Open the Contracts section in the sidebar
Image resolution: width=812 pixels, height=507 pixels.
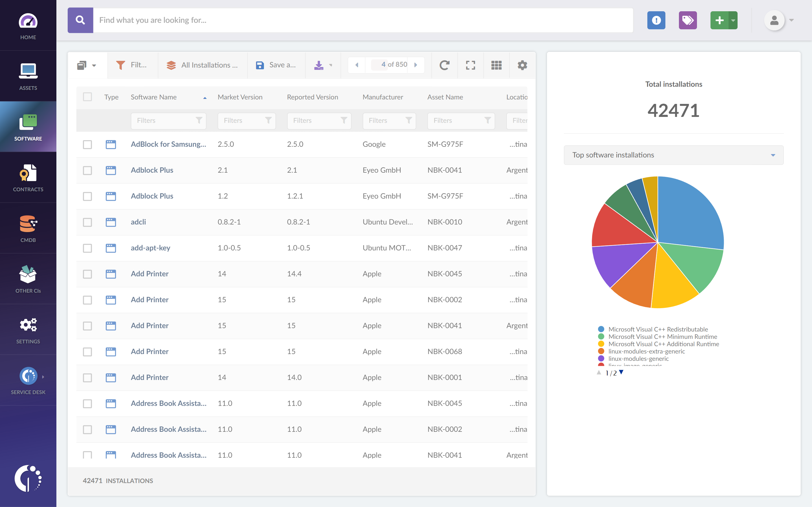coord(28,178)
